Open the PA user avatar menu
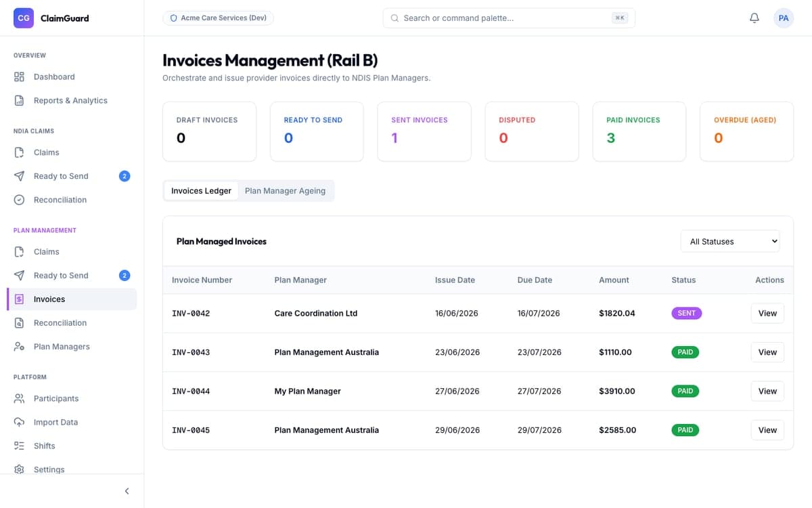Viewport: 812px width, 508px height. pos(784,18)
